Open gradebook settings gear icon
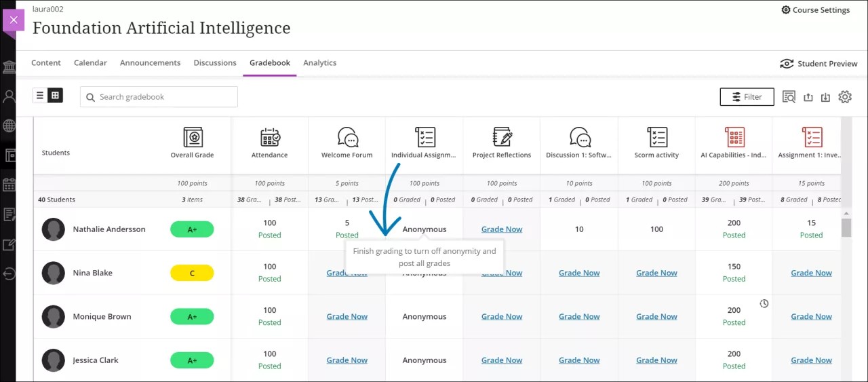 (x=844, y=97)
